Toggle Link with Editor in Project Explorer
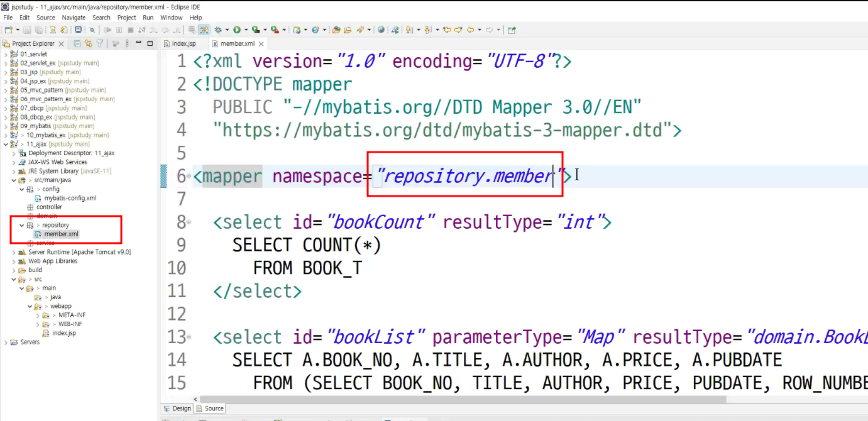868x421 pixels. (88, 43)
